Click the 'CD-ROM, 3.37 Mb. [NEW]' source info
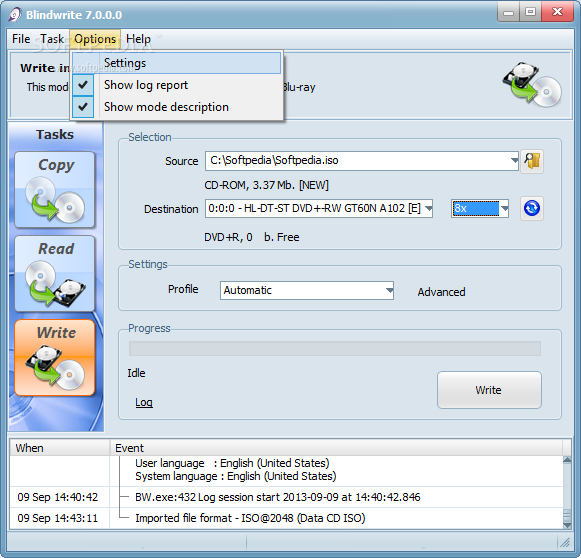Viewport: 581px width, 558px height. coord(266,185)
